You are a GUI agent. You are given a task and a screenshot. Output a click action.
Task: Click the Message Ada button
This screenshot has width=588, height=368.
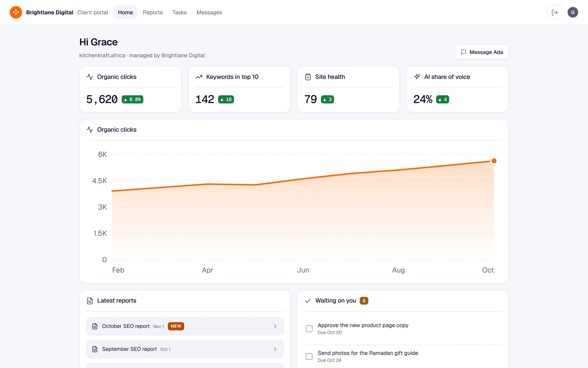tap(482, 52)
